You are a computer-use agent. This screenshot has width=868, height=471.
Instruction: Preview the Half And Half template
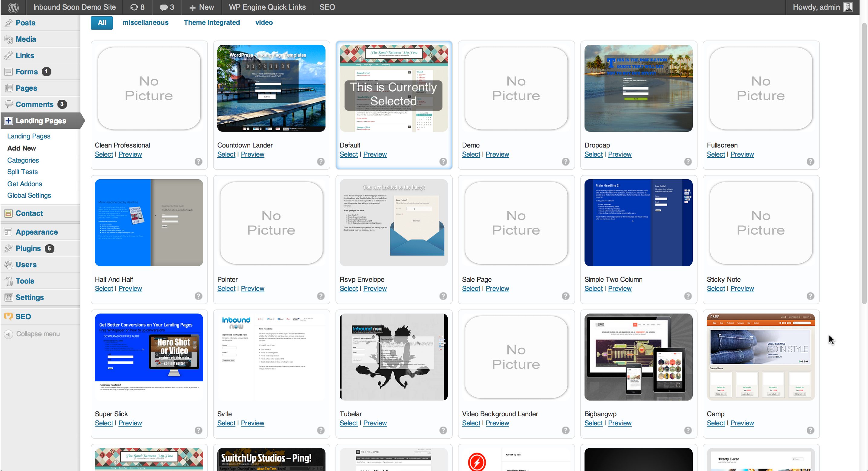130,289
